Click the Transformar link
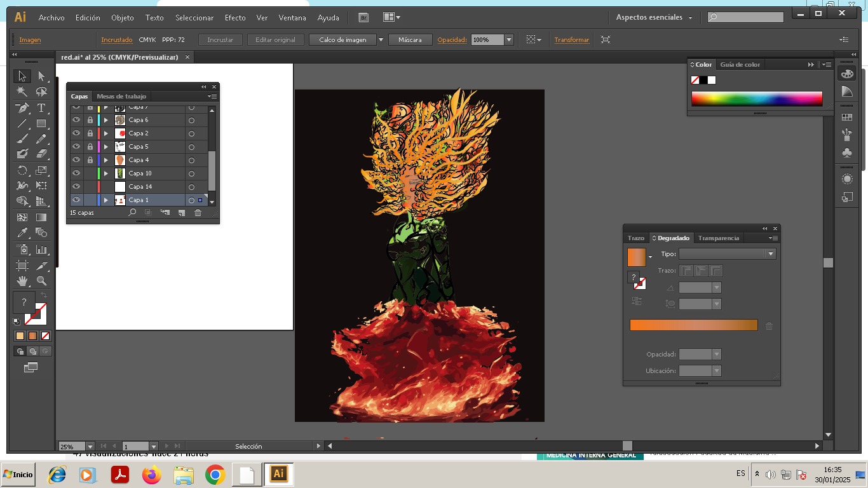868x488 pixels. tap(572, 40)
